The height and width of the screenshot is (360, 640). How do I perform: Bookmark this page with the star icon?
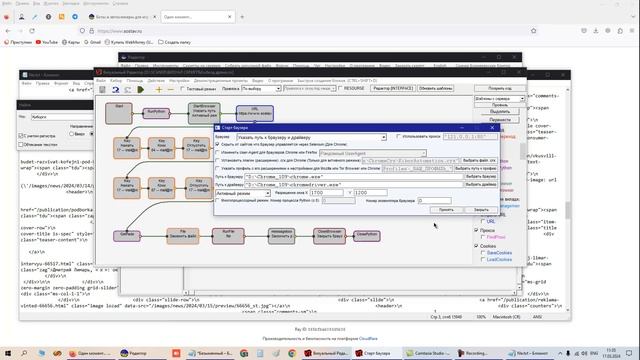coord(533,31)
